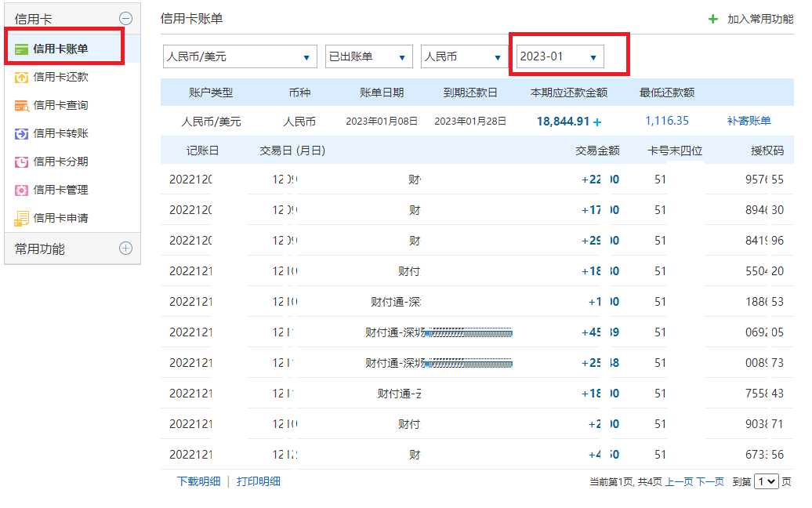
Task: Click the 信用卡账单 sidebar icon
Action: pyautogui.click(x=22, y=49)
